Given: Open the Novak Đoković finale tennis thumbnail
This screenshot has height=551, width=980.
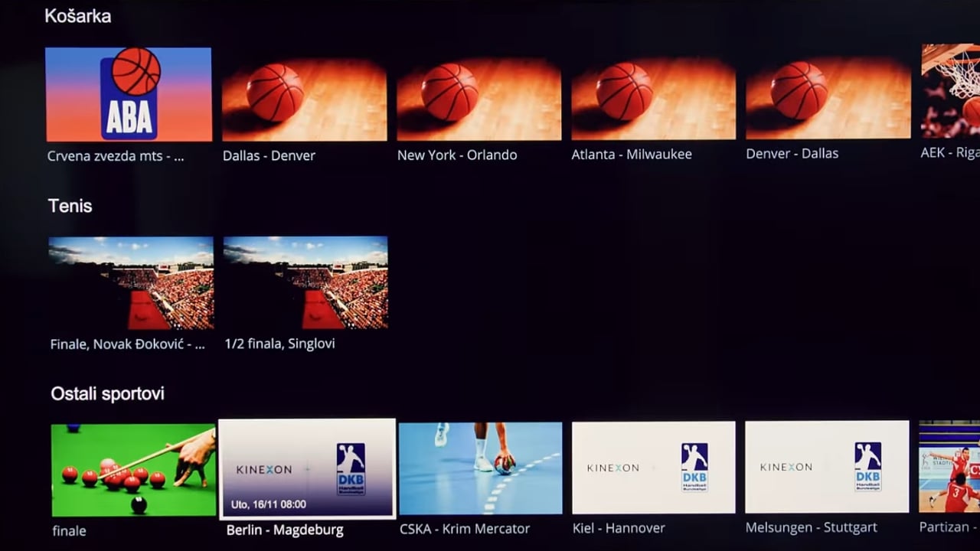Looking at the screenshot, I should (131, 283).
